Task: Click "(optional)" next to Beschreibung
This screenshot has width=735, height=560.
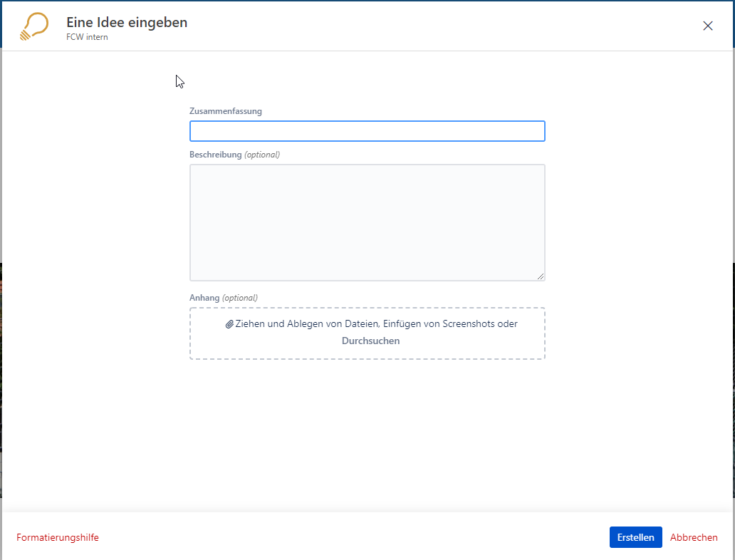Action: pos(262,155)
